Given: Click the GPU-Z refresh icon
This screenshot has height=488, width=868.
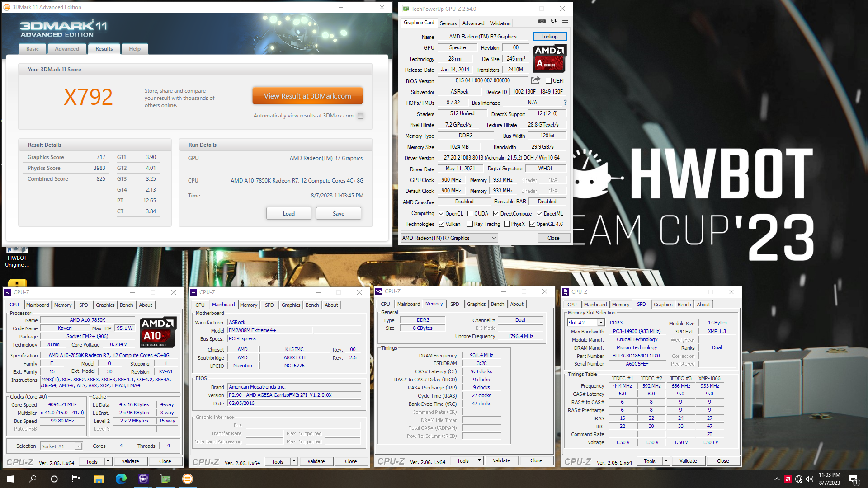Looking at the screenshot, I should pyautogui.click(x=553, y=21).
